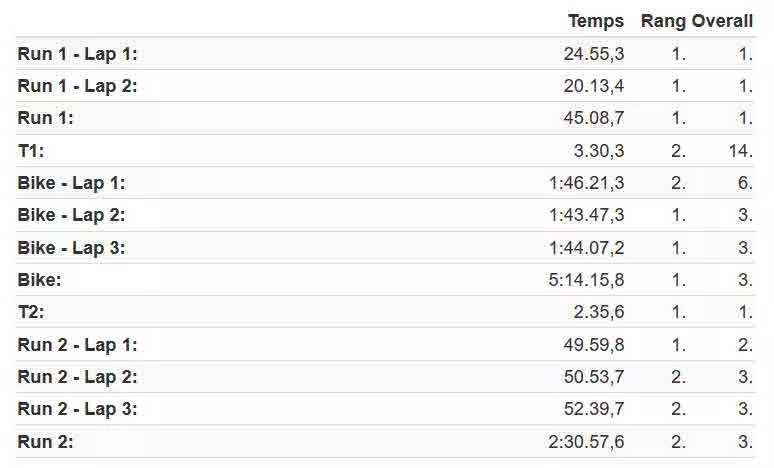The height and width of the screenshot is (468, 774).
Task: Click the Bike total time 5:14.15,8
Action: (586, 280)
